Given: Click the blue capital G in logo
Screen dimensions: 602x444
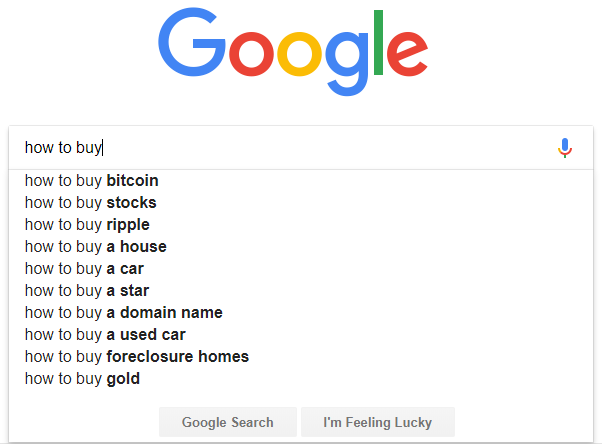Looking at the screenshot, I should click(192, 42).
